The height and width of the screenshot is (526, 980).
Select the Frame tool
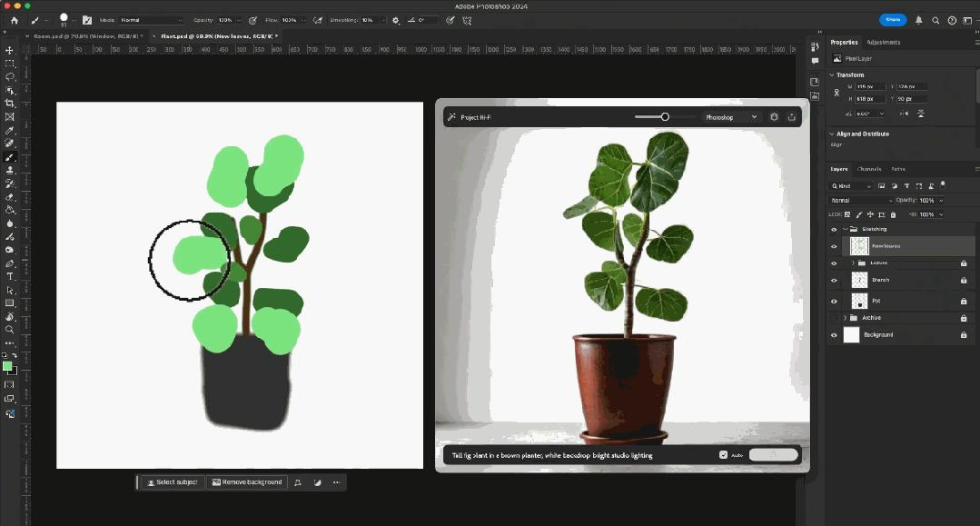[x=9, y=117]
